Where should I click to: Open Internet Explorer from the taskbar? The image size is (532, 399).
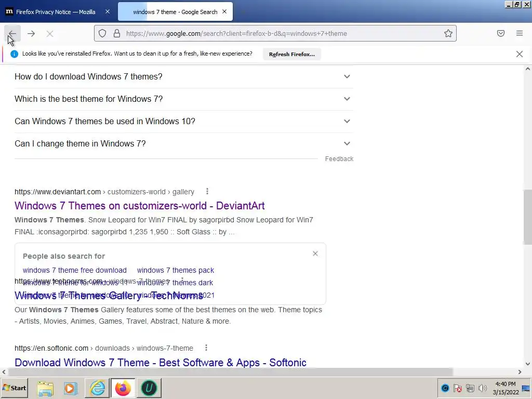coord(97,388)
